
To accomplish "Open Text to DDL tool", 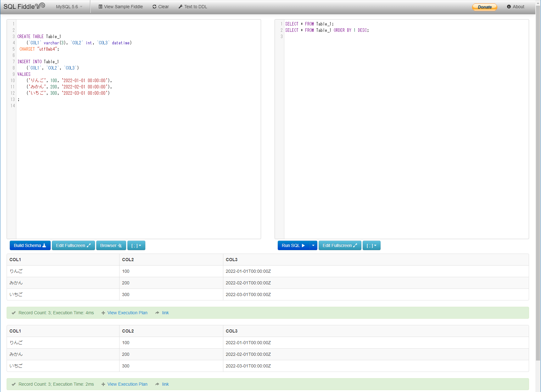I will [x=192, y=7].
